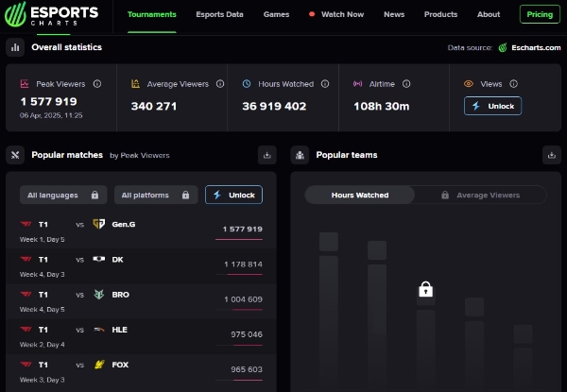567x392 pixels.
Task: Click the Views info icon
Action: (513, 84)
